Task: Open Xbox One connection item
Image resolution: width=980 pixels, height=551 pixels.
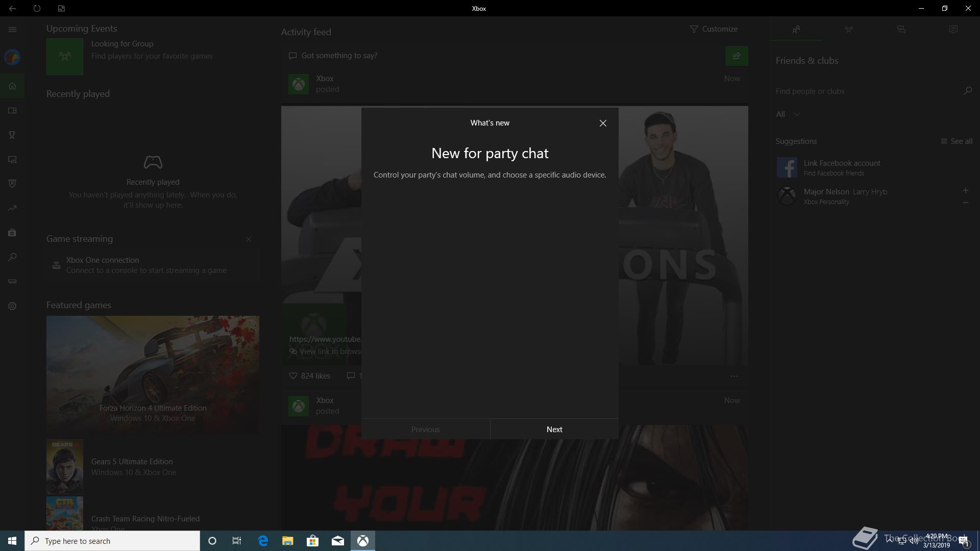Action: point(153,265)
